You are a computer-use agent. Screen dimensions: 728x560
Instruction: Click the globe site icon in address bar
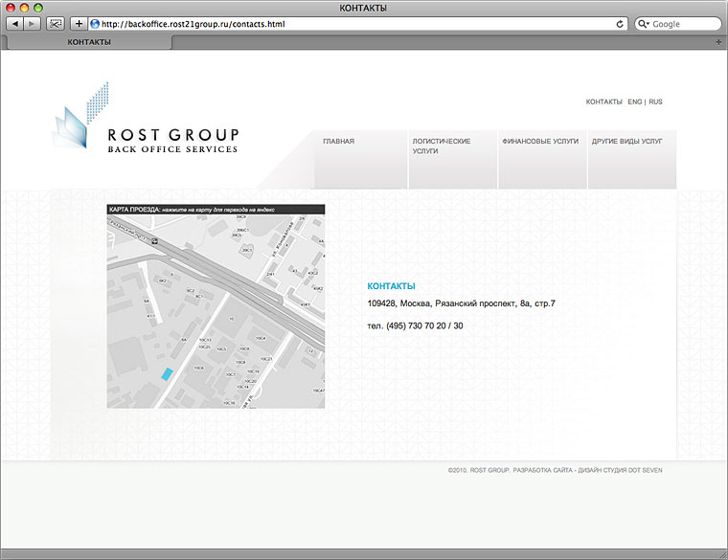95,24
